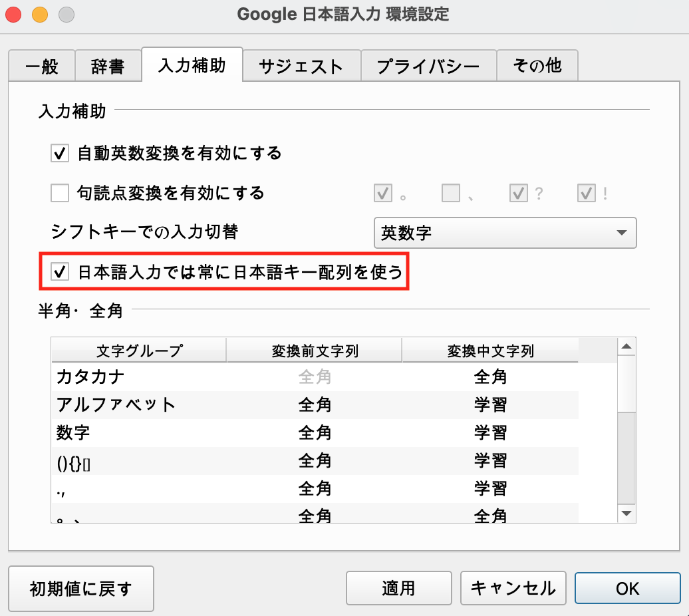
Task: Toggle the 、 punctuation checkbox
Action: 451,193
